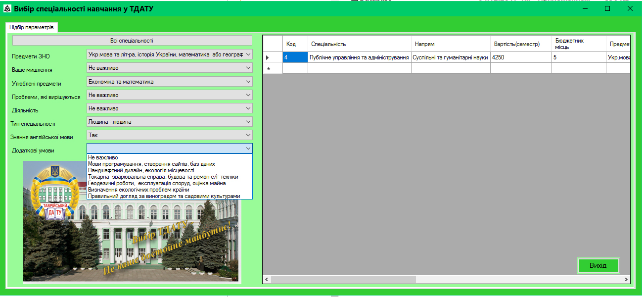Maximize the ТДАТУ window

[607, 8]
